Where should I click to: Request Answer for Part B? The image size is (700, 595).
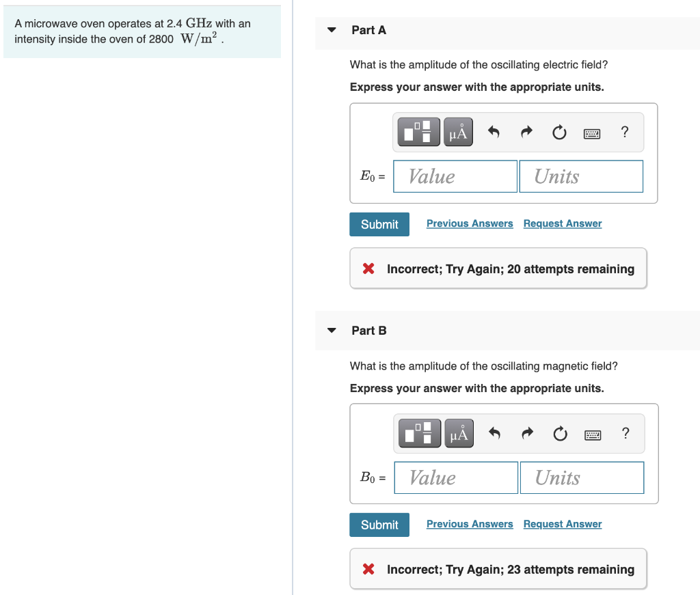click(563, 524)
